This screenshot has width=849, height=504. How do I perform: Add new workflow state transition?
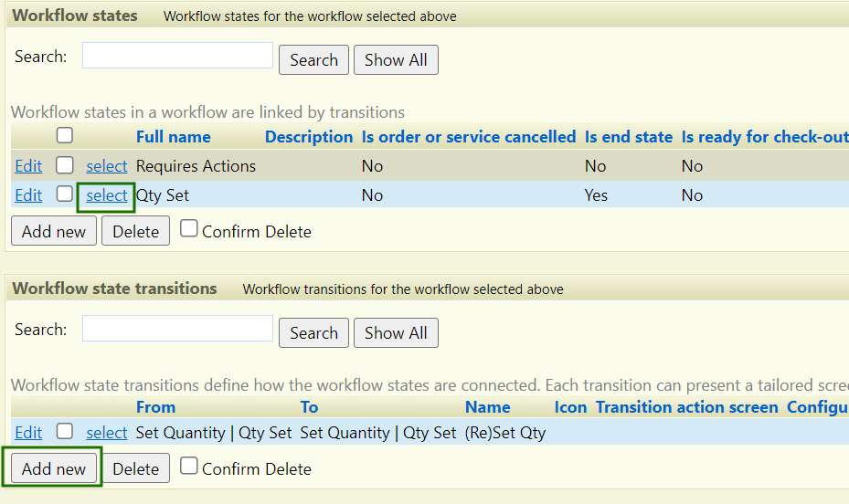click(x=54, y=468)
